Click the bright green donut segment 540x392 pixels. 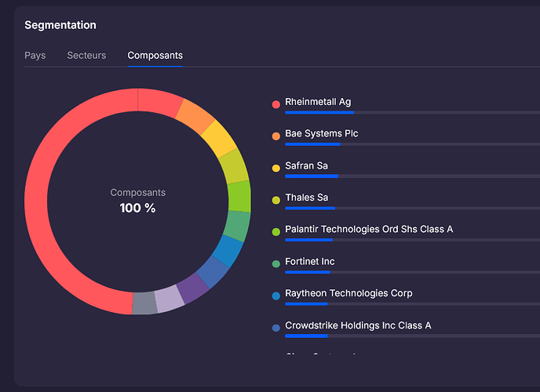[239, 196]
